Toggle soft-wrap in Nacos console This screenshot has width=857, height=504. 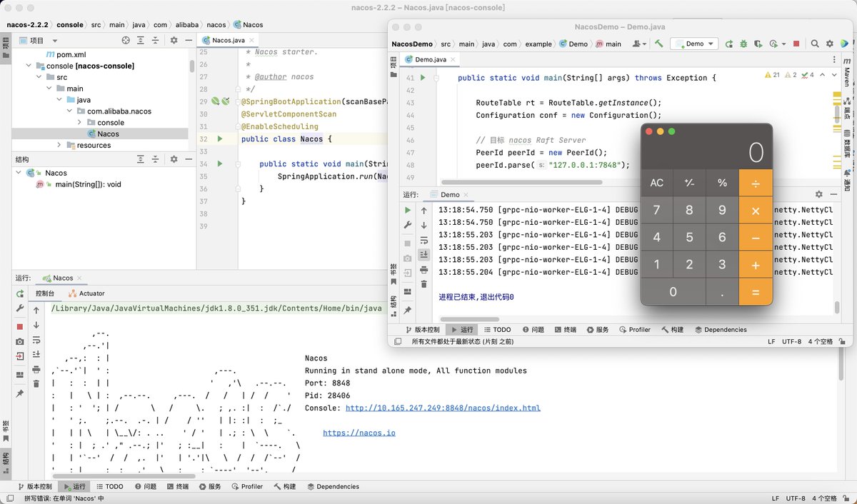pos(36,340)
